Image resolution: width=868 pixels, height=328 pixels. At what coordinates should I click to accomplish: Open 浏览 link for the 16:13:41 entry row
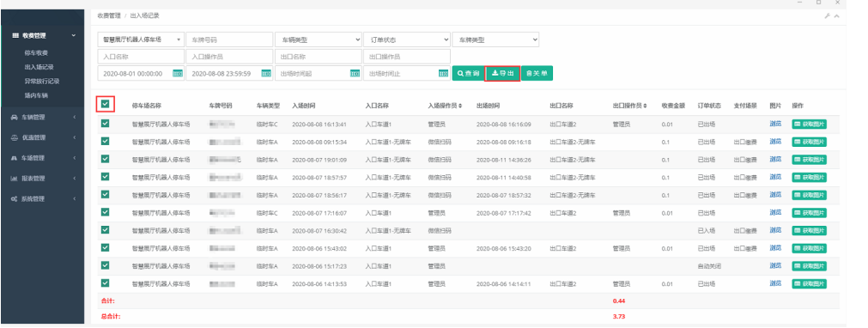click(x=775, y=124)
